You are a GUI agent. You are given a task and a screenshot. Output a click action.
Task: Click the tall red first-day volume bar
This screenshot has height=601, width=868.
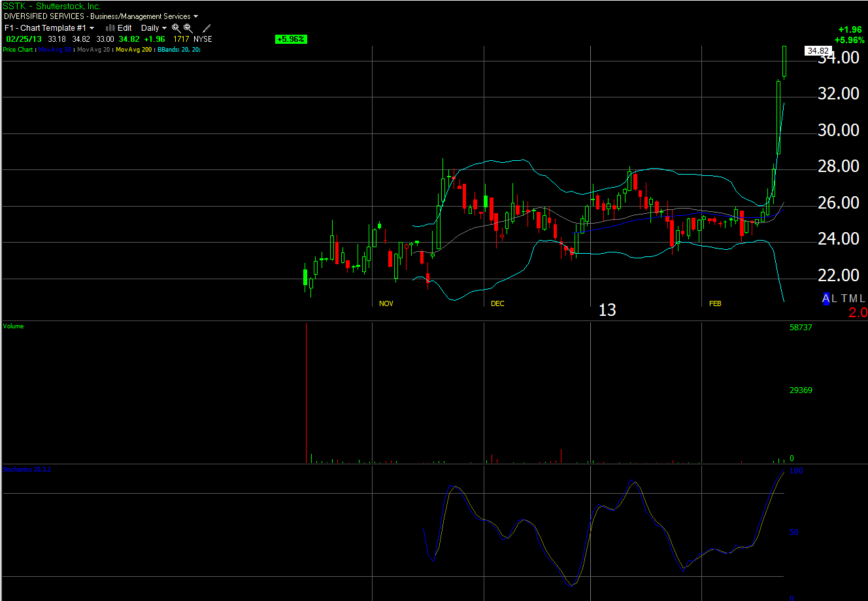click(x=306, y=393)
